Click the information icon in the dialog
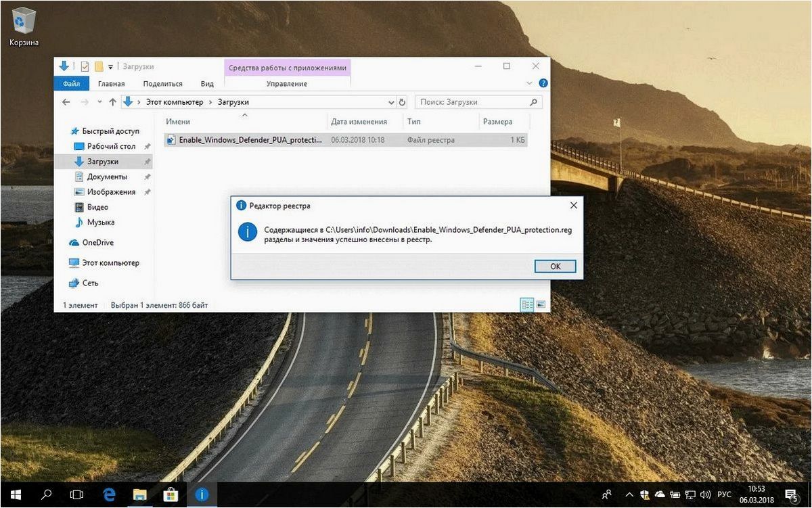The width and height of the screenshot is (812, 508). [x=247, y=233]
